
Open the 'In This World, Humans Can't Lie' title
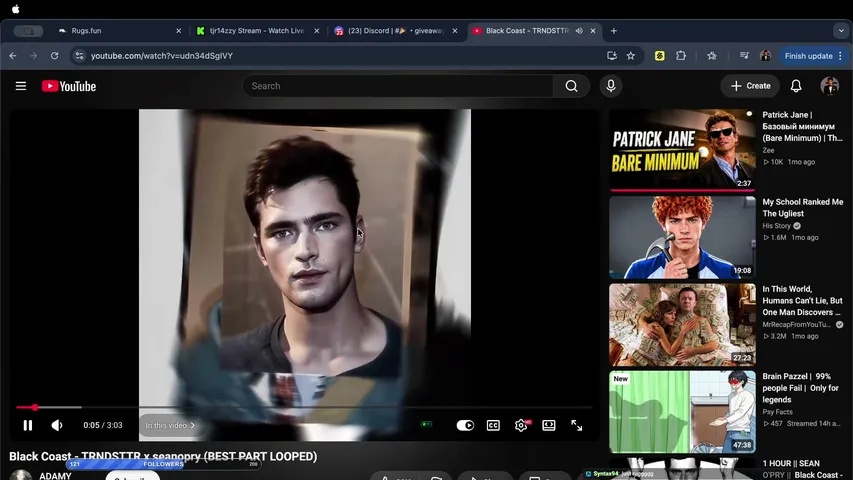pyautogui.click(x=802, y=300)
